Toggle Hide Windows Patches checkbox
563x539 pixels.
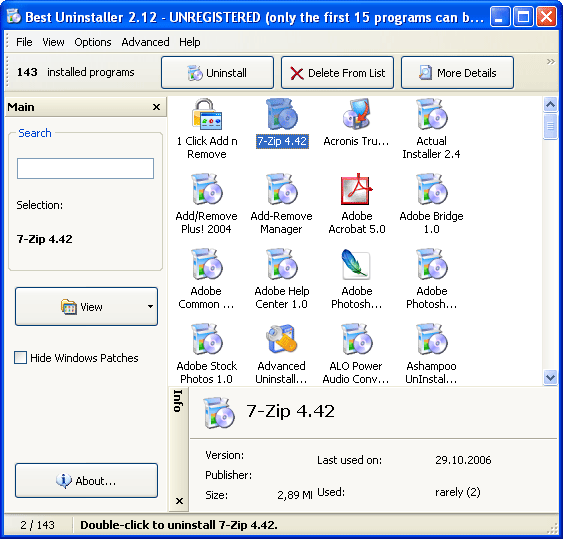coord(20,358)
